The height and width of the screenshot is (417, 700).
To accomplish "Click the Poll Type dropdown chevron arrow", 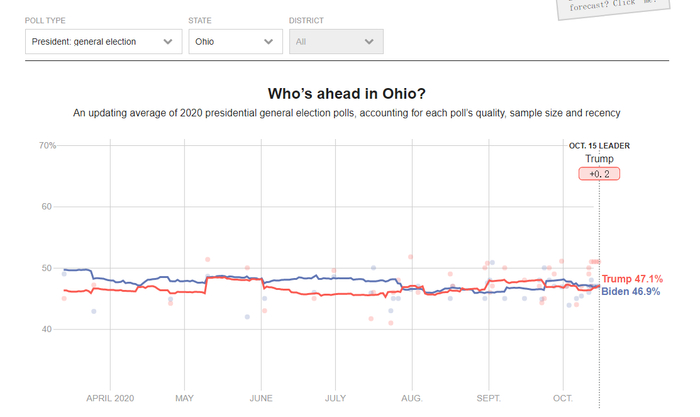I will (x=168, y=42).
